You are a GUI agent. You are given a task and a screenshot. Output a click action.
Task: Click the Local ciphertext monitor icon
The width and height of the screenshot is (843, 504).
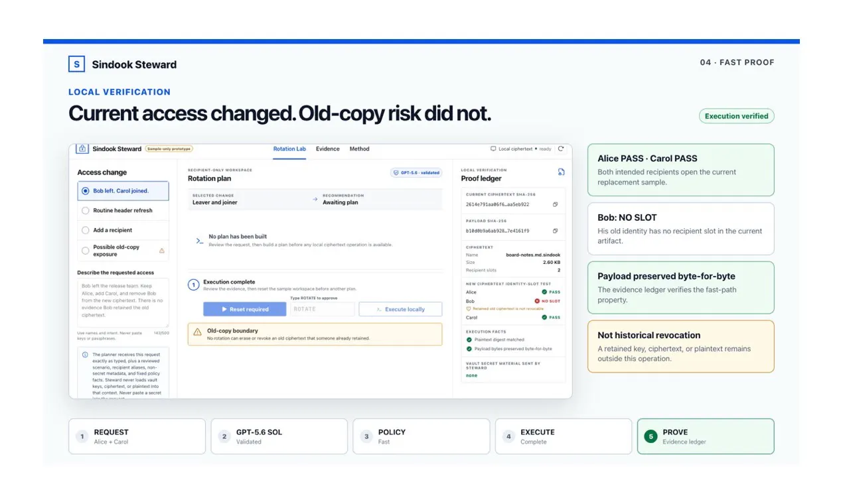[493, 149]
